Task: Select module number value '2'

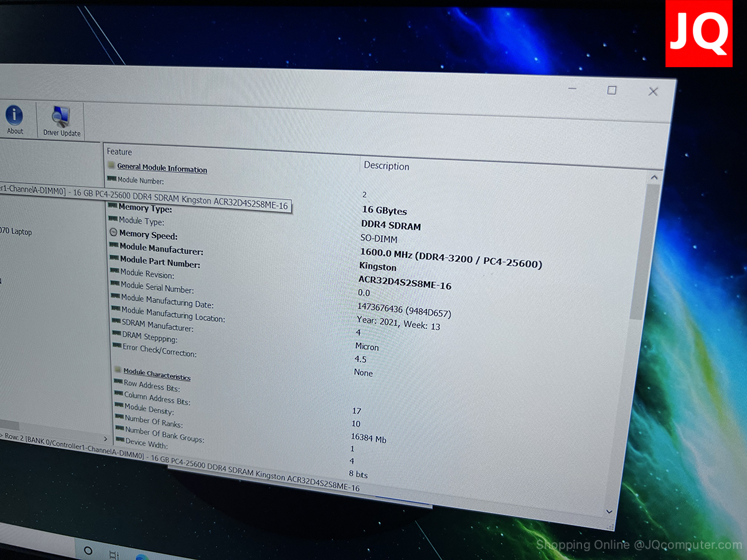Action: 365,195
